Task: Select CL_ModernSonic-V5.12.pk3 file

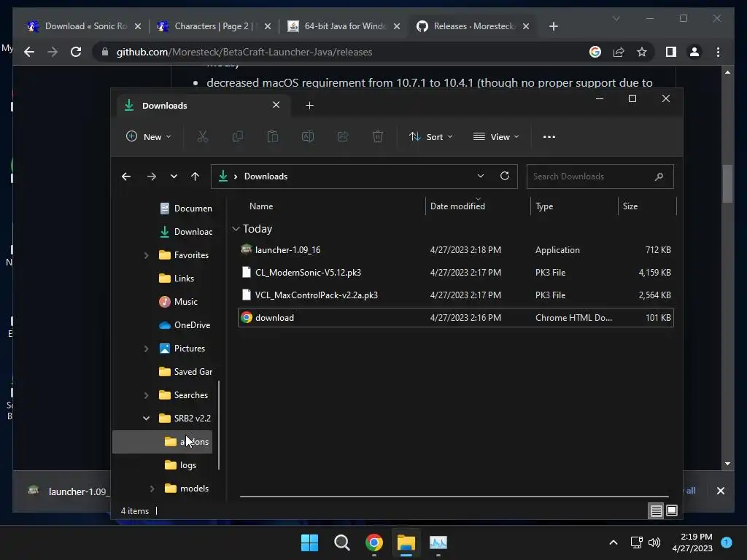Action: click(x=455, y=273)
